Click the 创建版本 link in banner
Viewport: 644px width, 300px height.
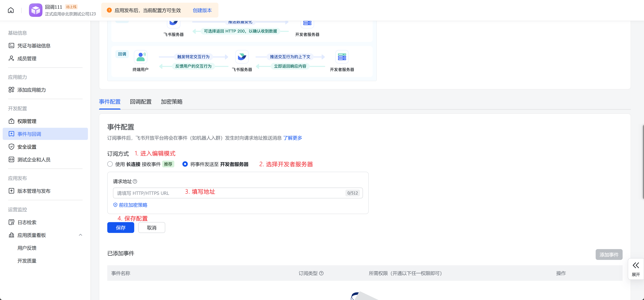[202, 10]
